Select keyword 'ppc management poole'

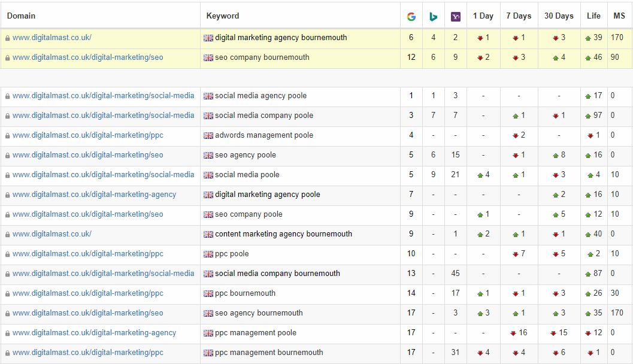(x=256, y=333)
